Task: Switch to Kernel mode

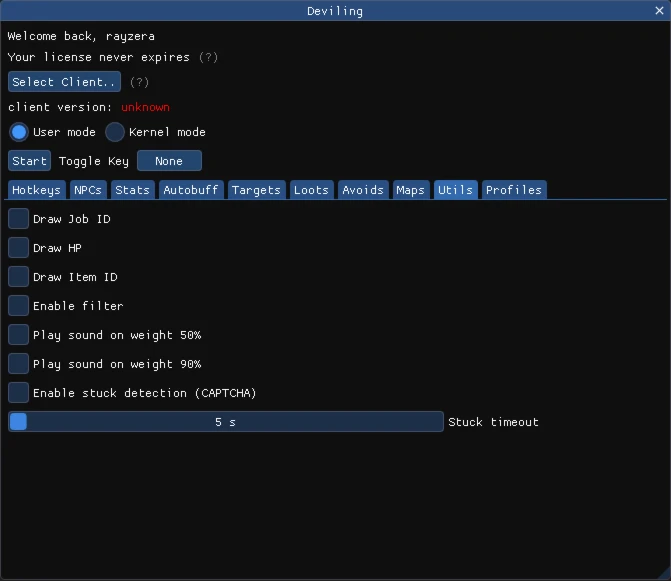Action: pos(115,132)
